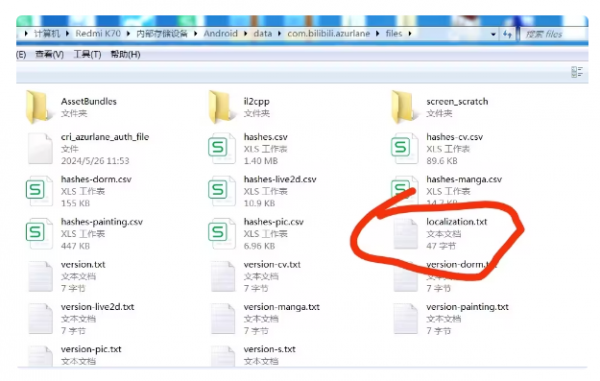Image resolution: width=600 pixels, height=381 pixels.
Task: Open the 帮助(H) menu
Action: [125, 54]
